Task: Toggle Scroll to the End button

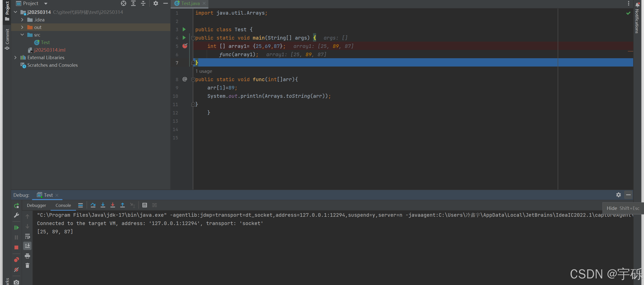Action: point(27,246)
